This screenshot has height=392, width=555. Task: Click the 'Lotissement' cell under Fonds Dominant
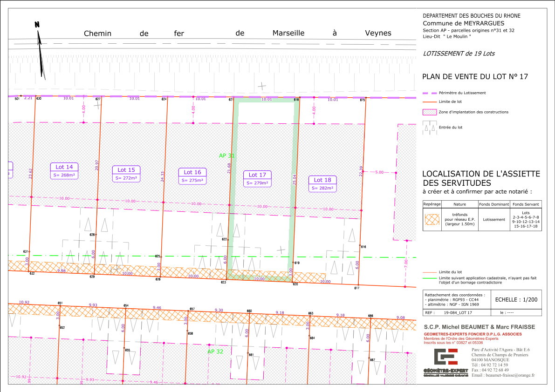click(494, 219)
